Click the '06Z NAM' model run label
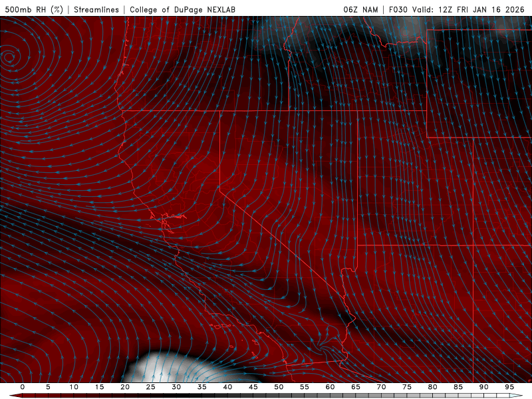The width and height of the screenshot is (532, 399). (x=360, y=9)
